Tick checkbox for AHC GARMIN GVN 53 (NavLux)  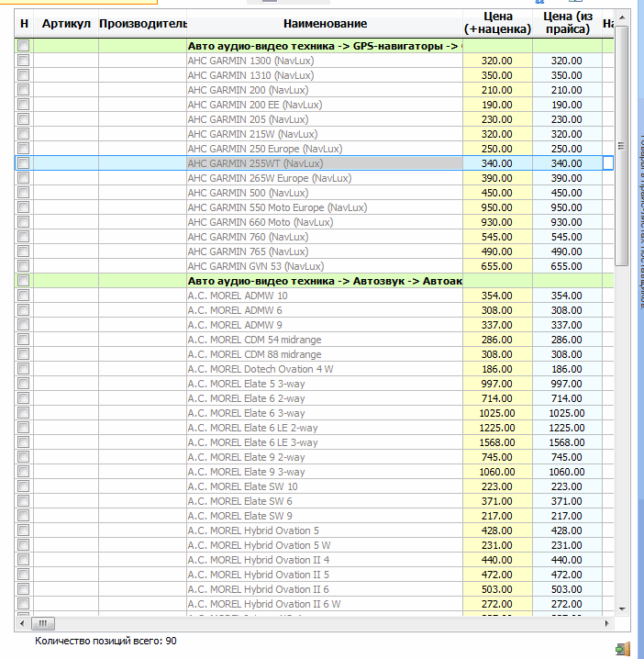[x=24, y=265]
